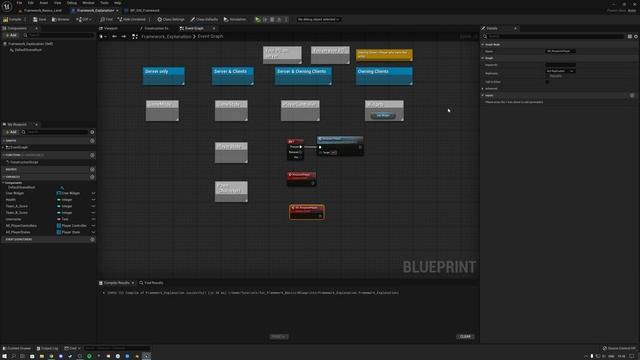Select DefaultSceneRoot in the component tree

pos(28,50)
